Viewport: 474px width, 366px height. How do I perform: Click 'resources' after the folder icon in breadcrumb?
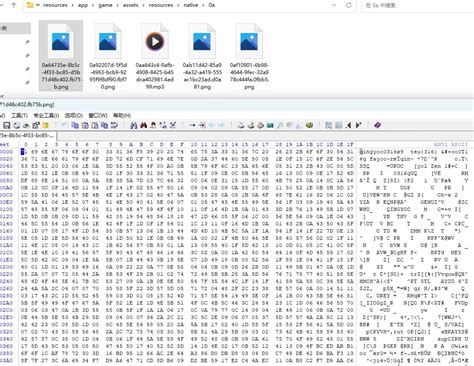click(x=55, y=5)
